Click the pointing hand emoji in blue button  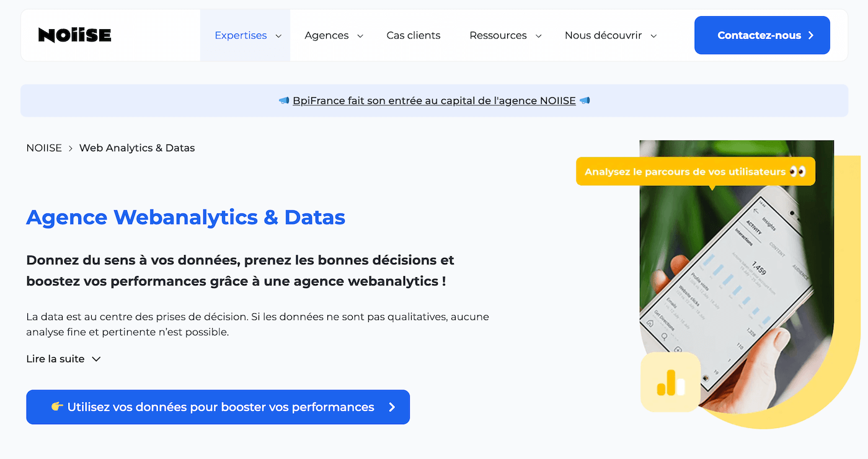coord(57,407)
